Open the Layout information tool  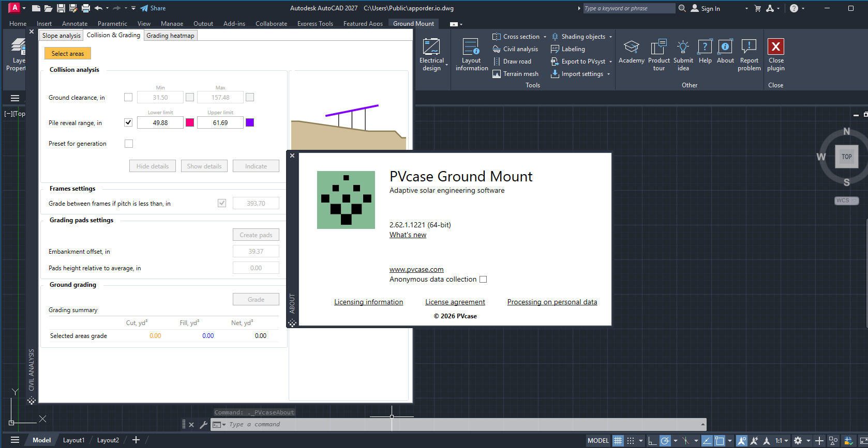[472, 55]
